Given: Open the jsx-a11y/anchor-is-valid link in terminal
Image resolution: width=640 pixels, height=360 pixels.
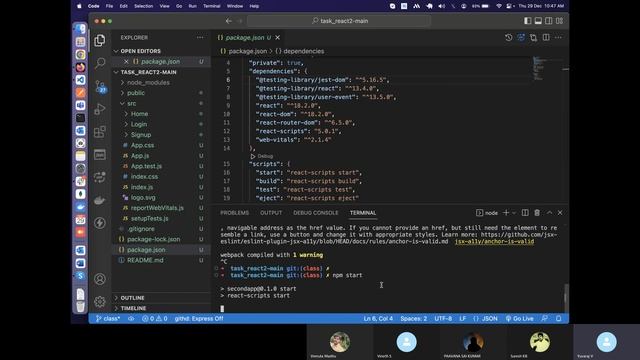Looking at the screenshot, I should tap(494, 241).
